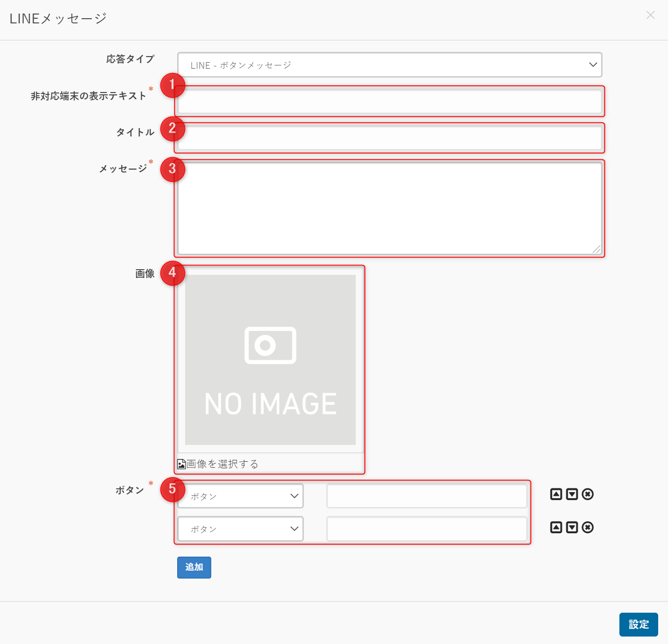Viewport: 668px width, 644px height.
Task: Focus the second button row text input
Action: pyautogui.click(x=427, y=529)
